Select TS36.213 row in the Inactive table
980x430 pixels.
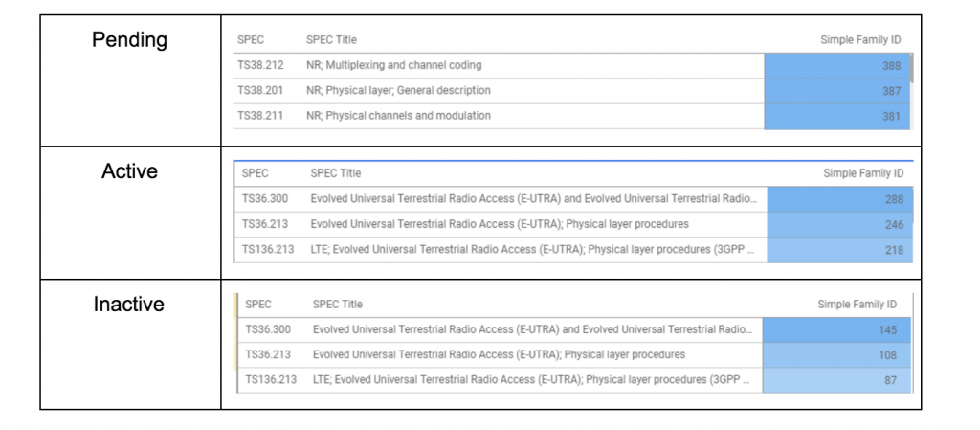pyautogui.click(x=574, y=355)
